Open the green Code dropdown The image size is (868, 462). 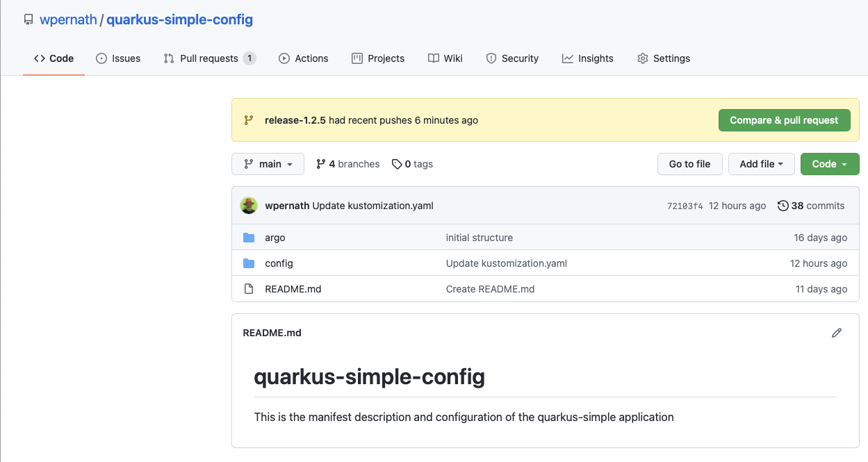[830, 164]
